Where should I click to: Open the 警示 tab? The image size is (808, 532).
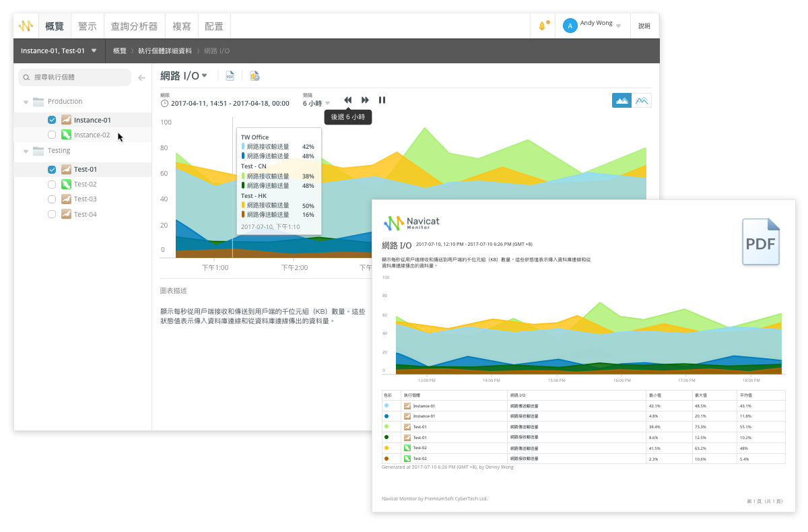pyautogui.click(x=88, y=26)
